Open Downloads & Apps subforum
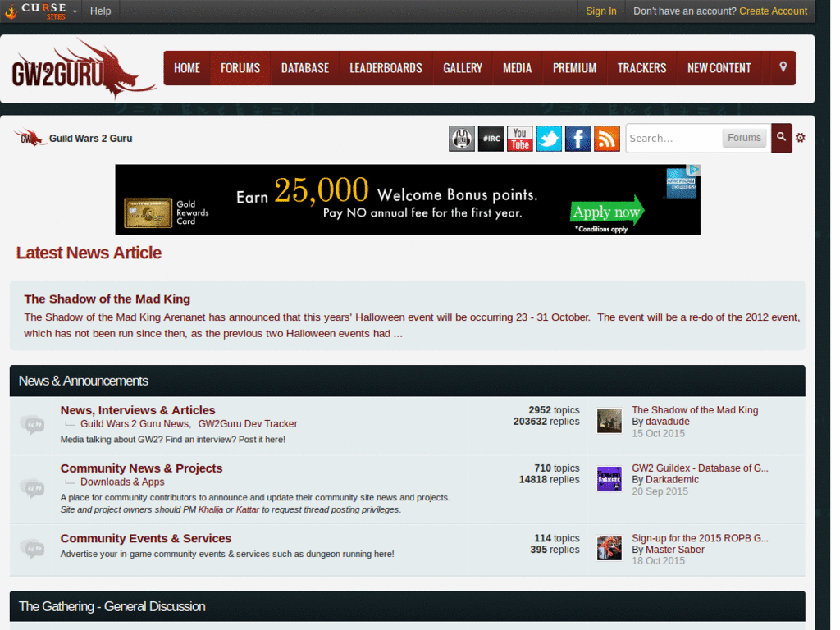 point(122,482)
